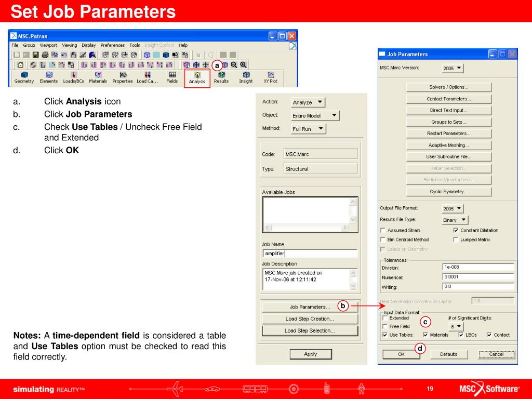Open the Display menu
This screenshot has width=532, height=399.
coord(88,45)
